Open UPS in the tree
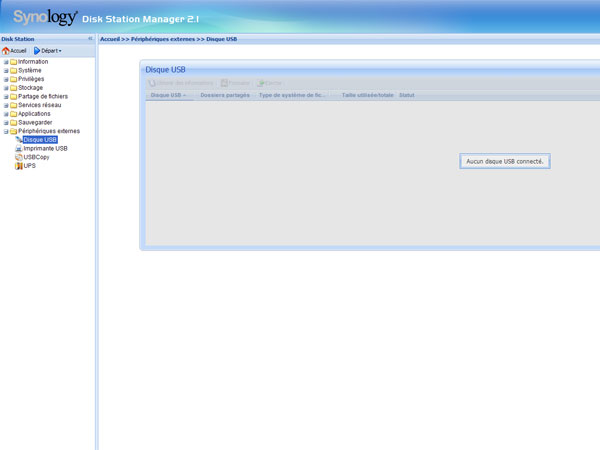 pyautogui.click(x=29, y=166)
